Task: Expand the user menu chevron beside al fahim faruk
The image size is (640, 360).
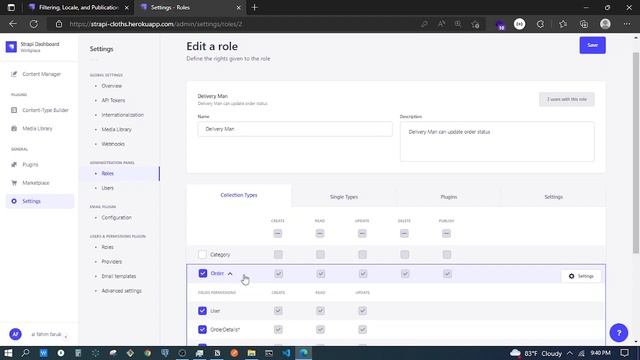Action: point(66,336)
